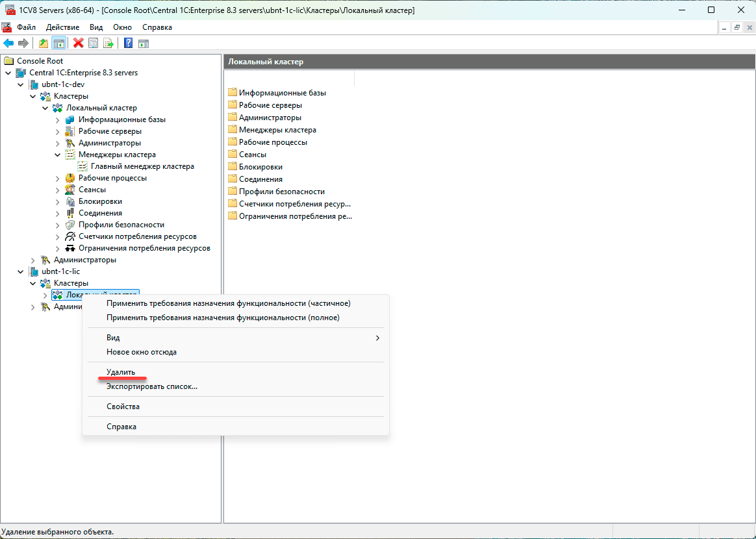
Task: Click the Менеджеры кластера icon in the tree
Action: [70, 155]
